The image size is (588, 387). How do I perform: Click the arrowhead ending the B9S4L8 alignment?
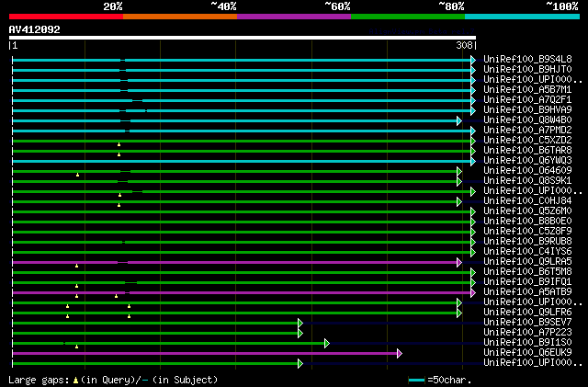(473, 60)
